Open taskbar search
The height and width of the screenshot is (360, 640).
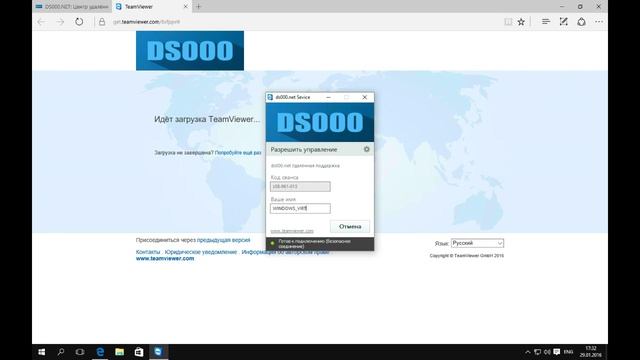click(61, 352)
